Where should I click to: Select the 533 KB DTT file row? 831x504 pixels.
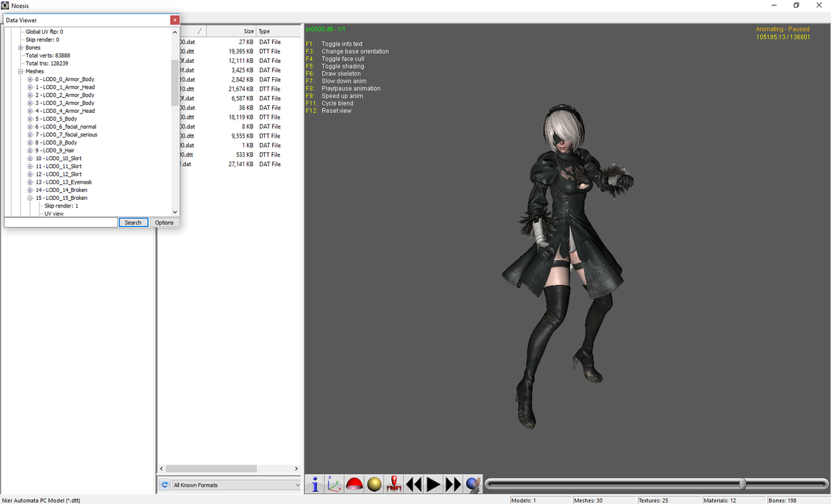tap(230, 155)
